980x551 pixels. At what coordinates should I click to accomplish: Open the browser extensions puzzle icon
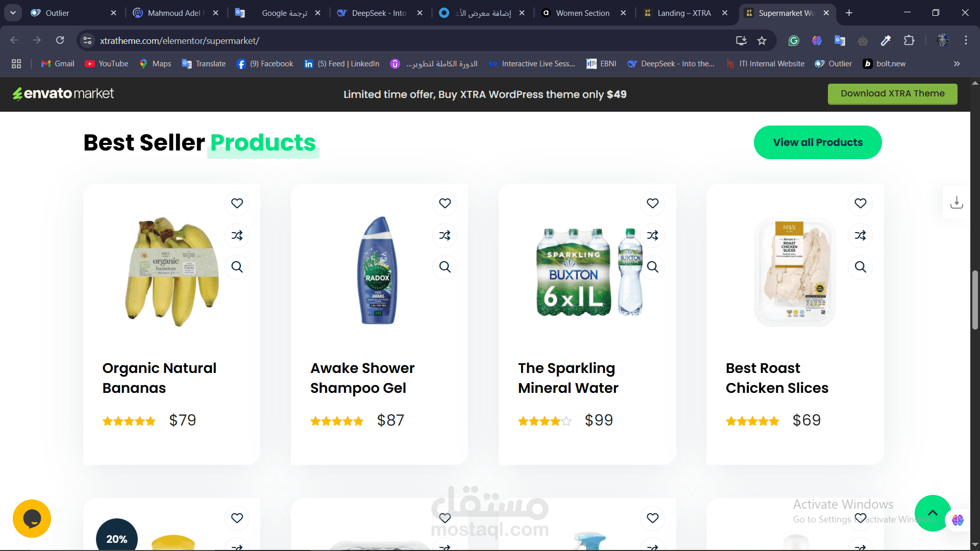(909, 41)
